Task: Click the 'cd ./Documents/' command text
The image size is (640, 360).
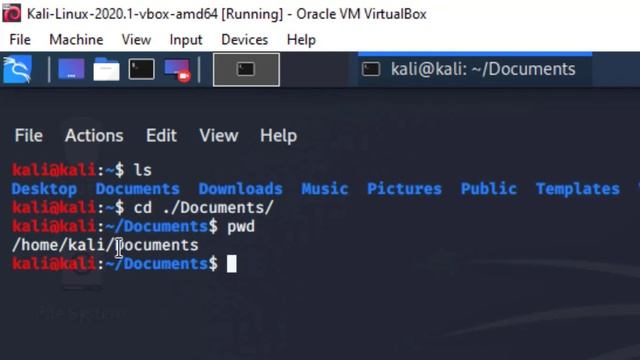Action: click(x=203, y=208)
